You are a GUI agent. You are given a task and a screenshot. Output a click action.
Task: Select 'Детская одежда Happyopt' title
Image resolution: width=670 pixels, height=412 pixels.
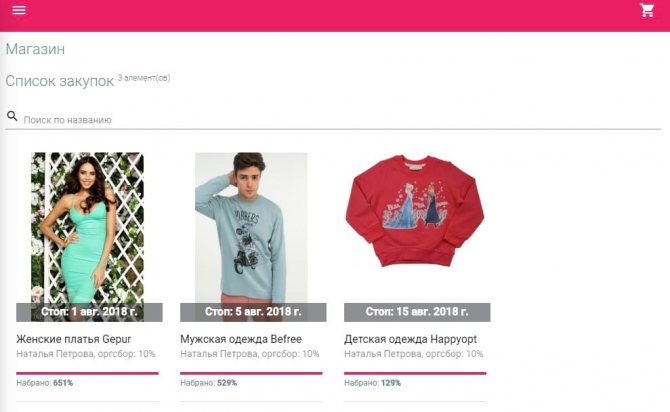410,339
